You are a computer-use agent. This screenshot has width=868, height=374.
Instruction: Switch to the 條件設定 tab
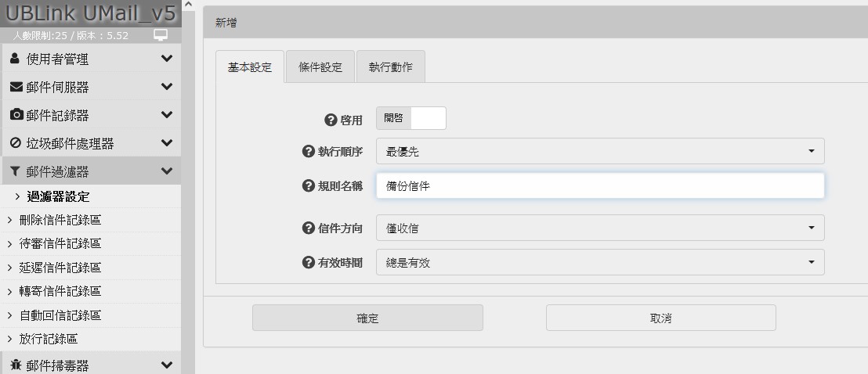click(320, 67)
